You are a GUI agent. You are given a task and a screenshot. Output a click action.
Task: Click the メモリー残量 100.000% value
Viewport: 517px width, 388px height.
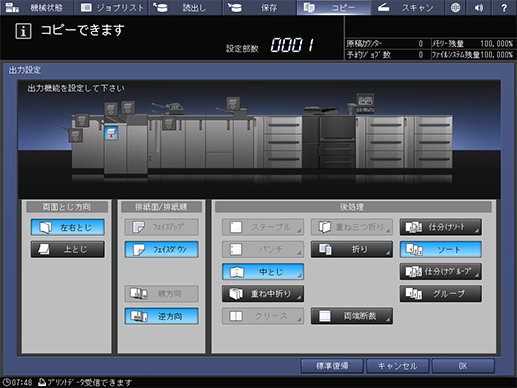click(x=496, y=44)
